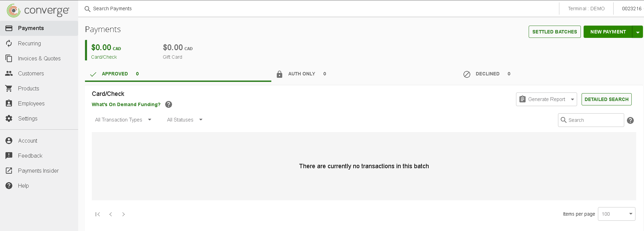Open the Employees badge icon
This screenshot has width=644, height=231.
coord(9,103)
